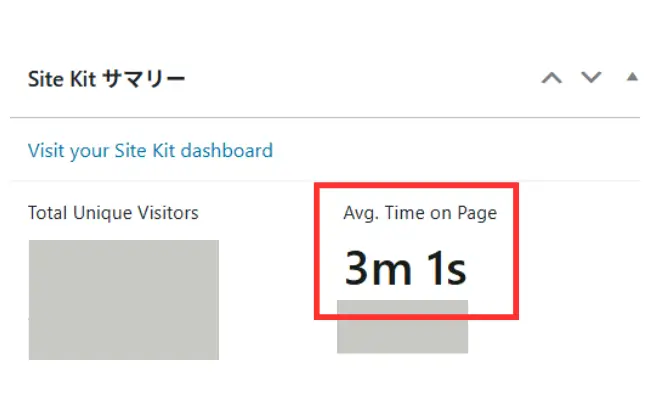Move the Site Kit widget down
Screen dimensions: 650x400
coord(592,78)
